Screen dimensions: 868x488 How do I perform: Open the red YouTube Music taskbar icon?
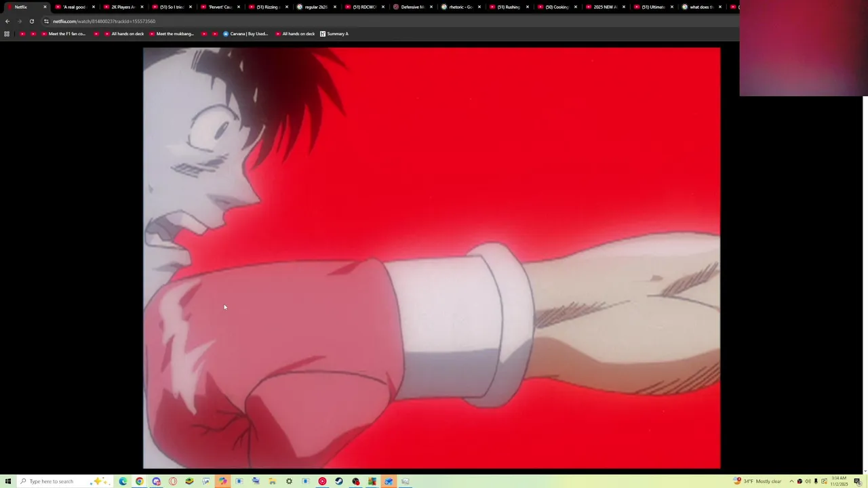pyautogui.click(x=322, y=481)
